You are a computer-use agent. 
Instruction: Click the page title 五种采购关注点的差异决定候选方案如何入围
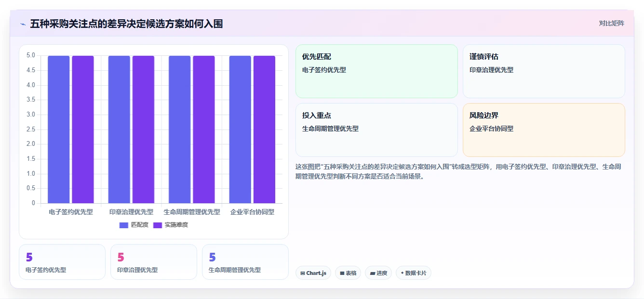[x=126, y=24]
